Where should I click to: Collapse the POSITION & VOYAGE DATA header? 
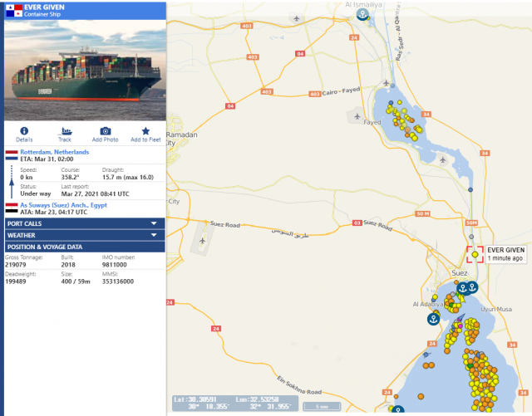coord(85,247)
